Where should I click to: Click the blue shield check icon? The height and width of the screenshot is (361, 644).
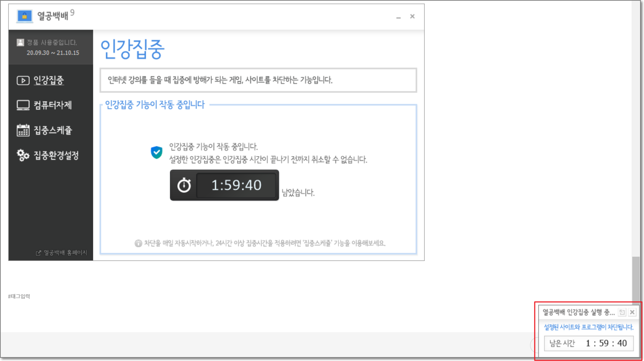point(157,152)
